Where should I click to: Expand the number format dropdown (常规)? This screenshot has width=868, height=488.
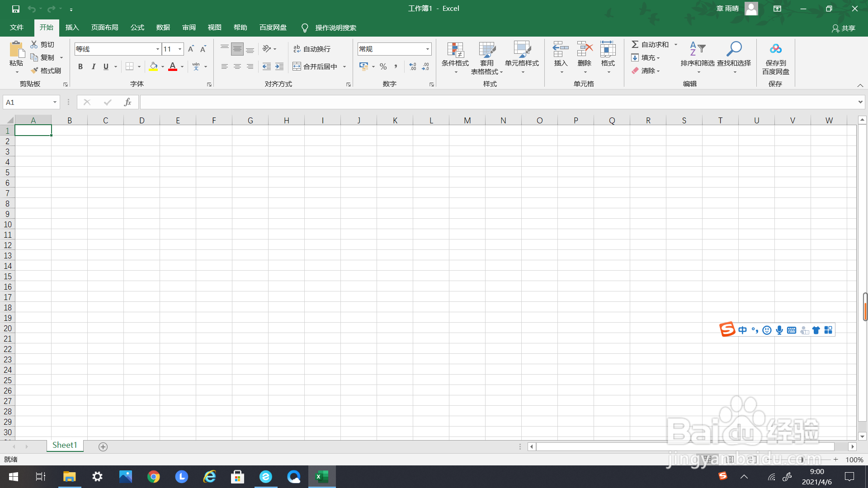(x=427, y=49)
